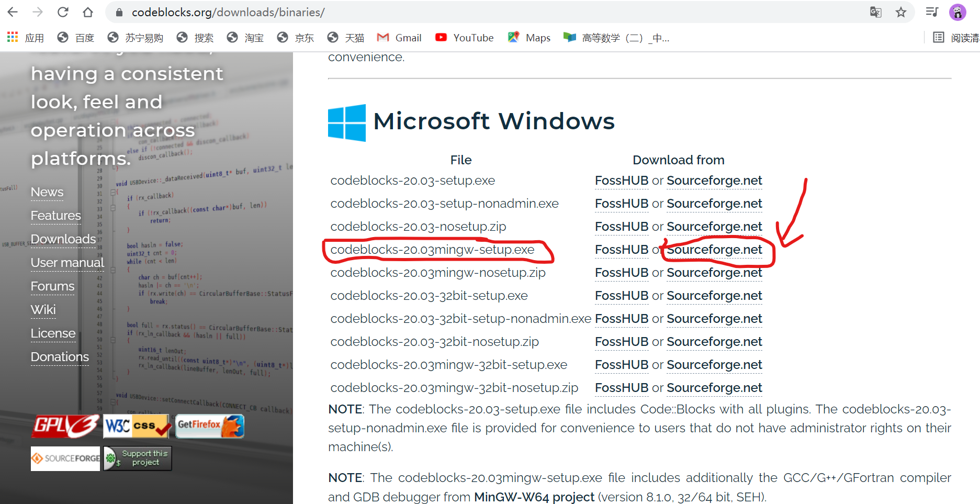
Task: Click the Support this project badge
Action: tap(138, 458)
